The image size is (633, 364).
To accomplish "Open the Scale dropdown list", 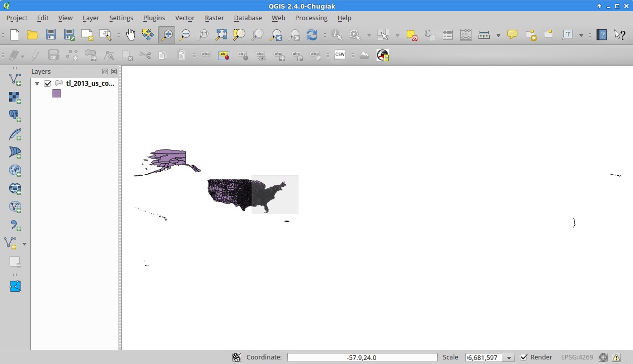I will tap(509, 357).
